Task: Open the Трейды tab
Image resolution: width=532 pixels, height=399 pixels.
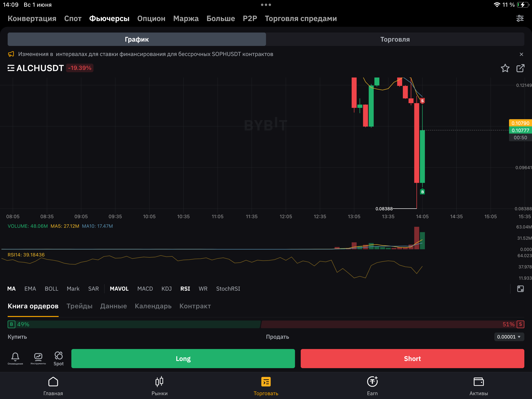Action: (x=79, y=306)
